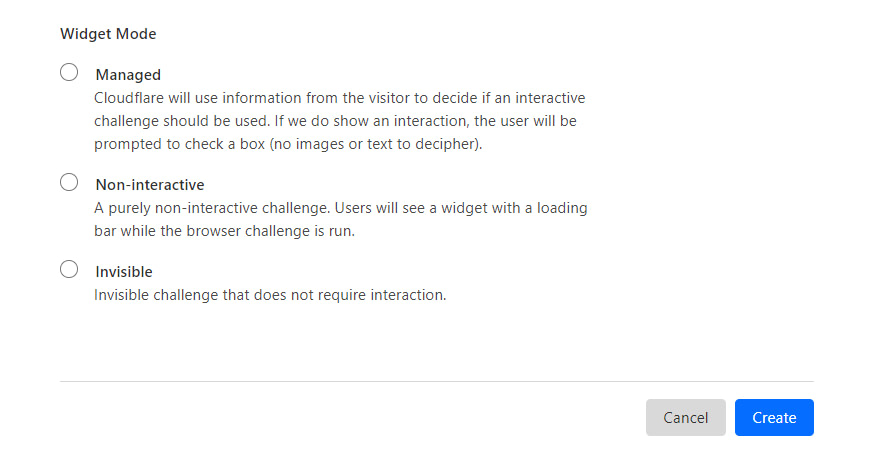Viewport: 895px width, 454px height.
Task: Click the bold Non-interactive label text
Action: point(150,184)
